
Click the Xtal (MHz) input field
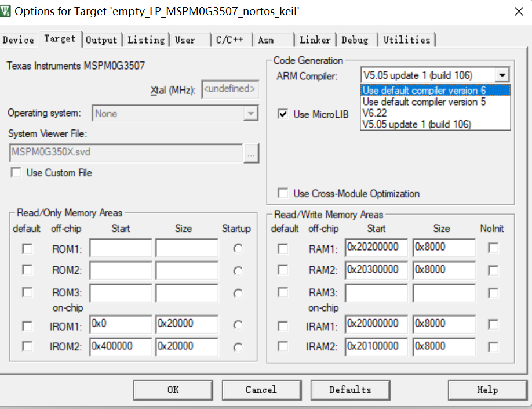coord(230,89)
